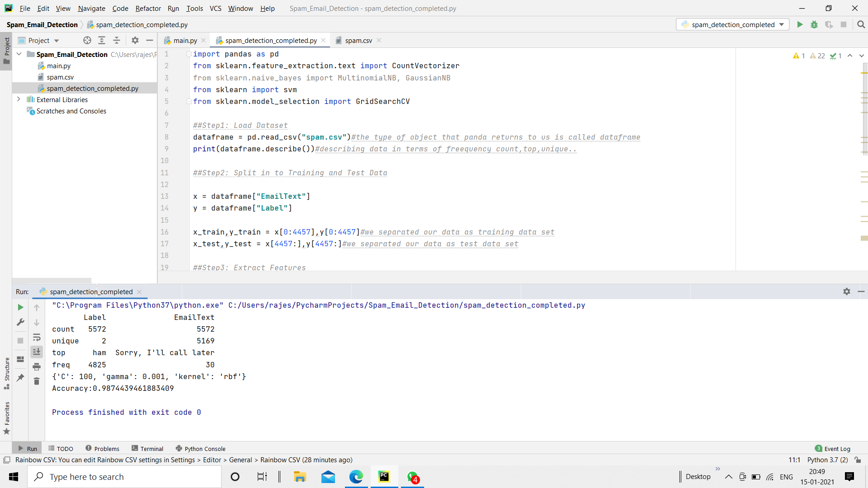Open Search Everywhere magnifier icon
Screen dimensions: 868x488
[x=861, y=24]
